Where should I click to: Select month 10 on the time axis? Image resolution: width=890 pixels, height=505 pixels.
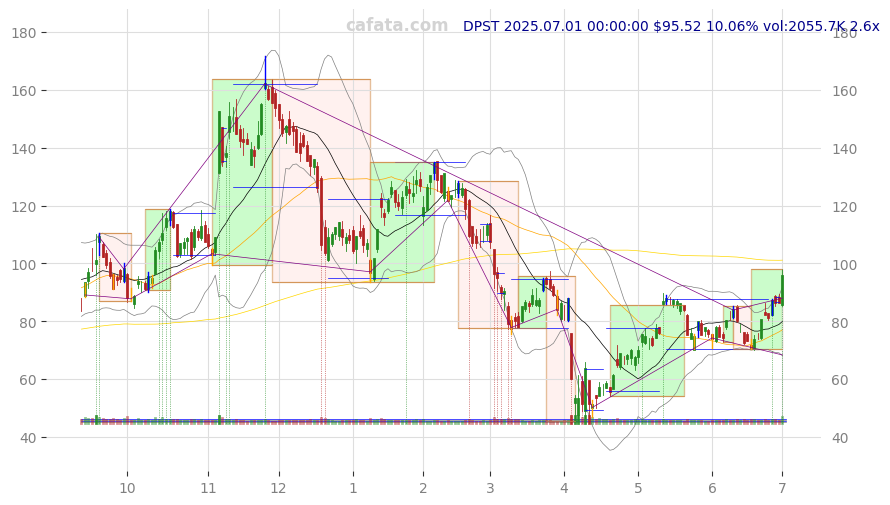pos(127,488)
